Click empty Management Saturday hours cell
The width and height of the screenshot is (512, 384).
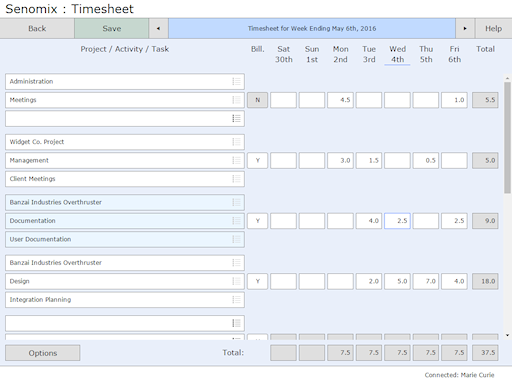(x=283, y=160)
